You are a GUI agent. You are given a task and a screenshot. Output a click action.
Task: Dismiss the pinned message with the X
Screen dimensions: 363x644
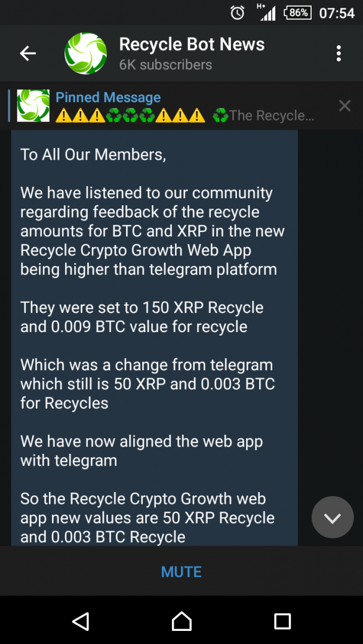tap(344, 106)
